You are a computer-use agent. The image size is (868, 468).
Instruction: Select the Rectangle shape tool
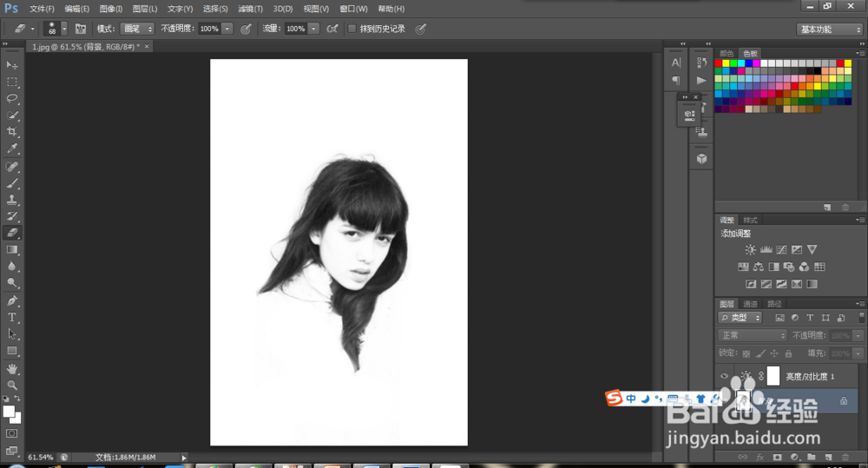click(11, 351)
